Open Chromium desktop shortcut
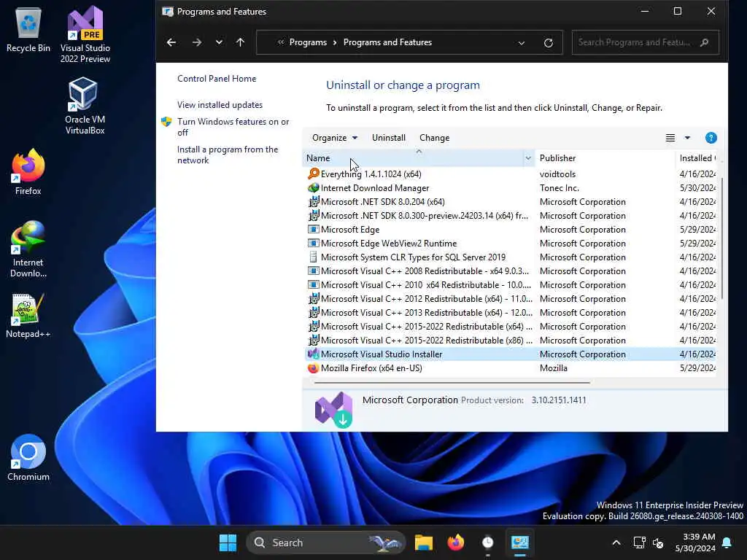Viewport: 747px width, 560px height. (28, 458)
